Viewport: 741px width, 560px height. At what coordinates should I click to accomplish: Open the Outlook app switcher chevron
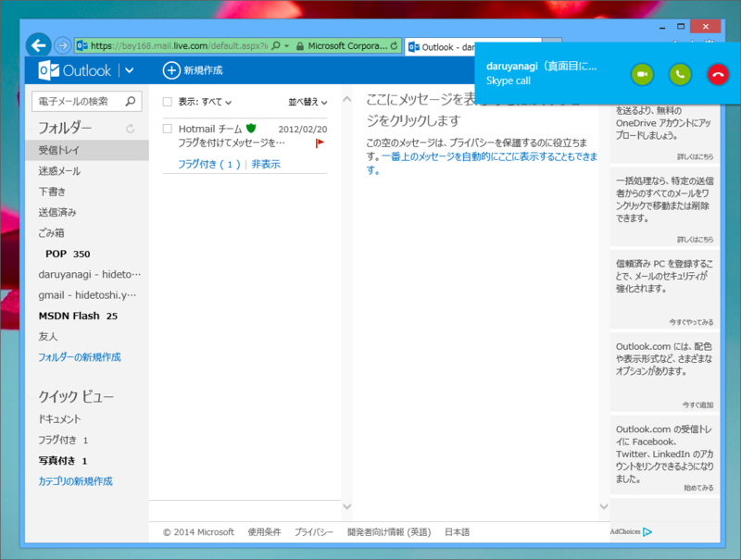[x=129, y=70]
